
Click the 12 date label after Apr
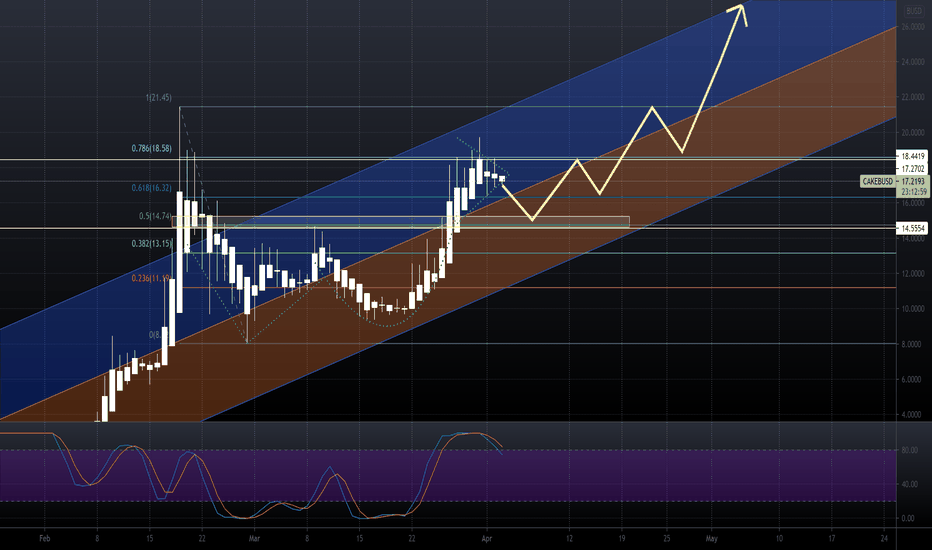coord(569,539)
